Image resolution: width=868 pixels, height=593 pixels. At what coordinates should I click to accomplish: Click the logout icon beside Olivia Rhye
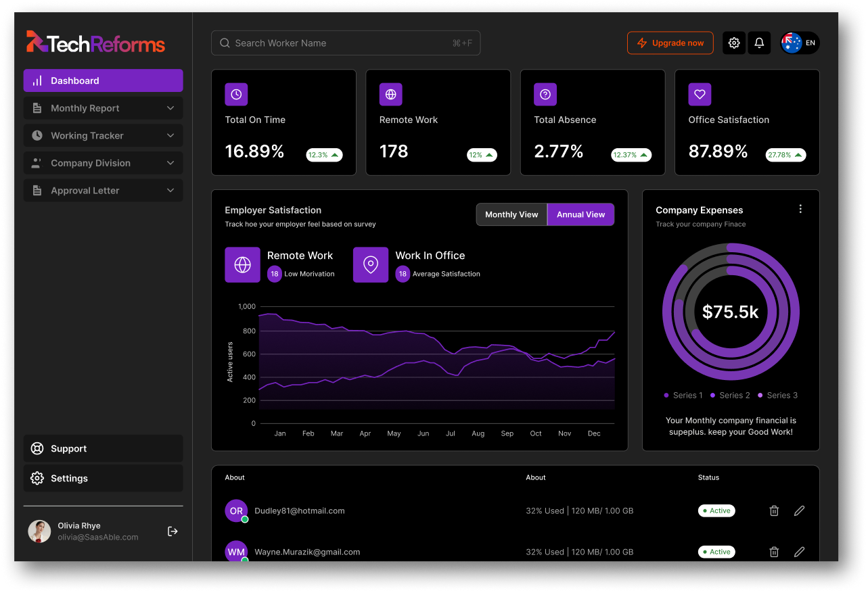173,531
